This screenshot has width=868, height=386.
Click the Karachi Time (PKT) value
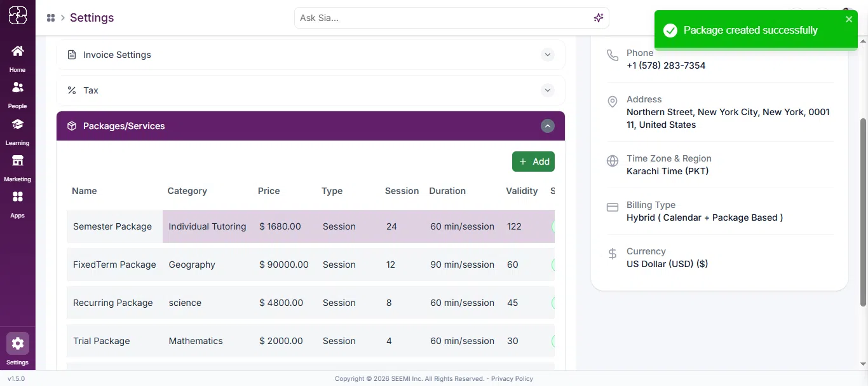(668, 171)
